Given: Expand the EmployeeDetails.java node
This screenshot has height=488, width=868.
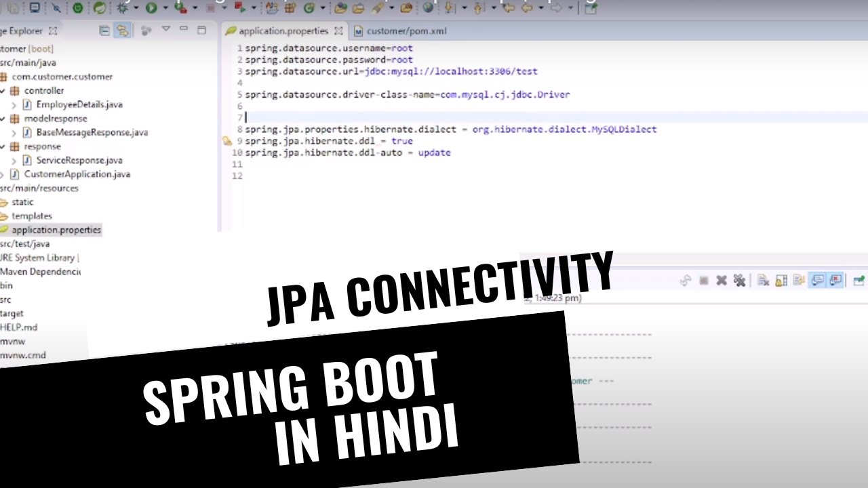Looking at the screenshot, I should 14,105.
